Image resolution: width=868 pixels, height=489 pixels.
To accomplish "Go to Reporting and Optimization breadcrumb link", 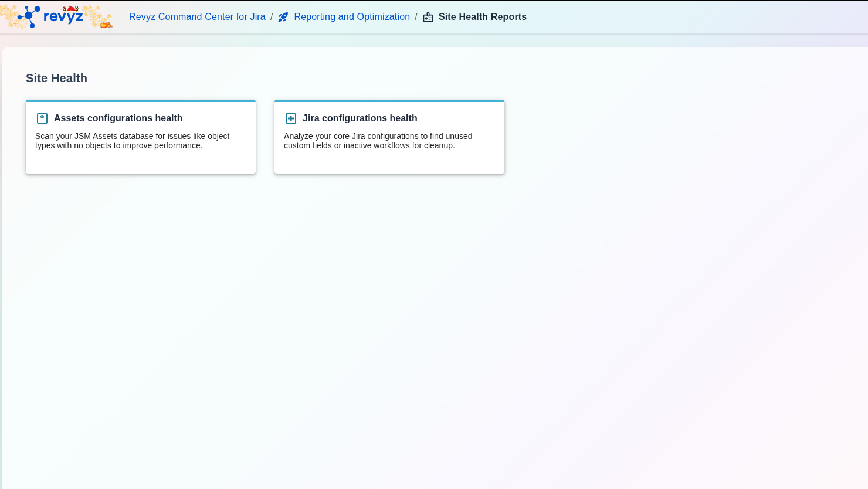I will coord(352,17).
